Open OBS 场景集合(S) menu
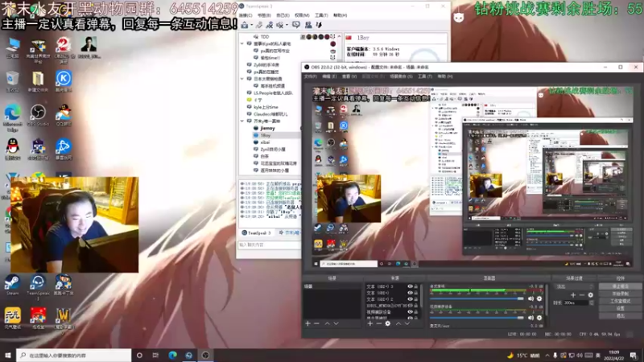Viewport: 644px width, 362px height. click(401, 76)
